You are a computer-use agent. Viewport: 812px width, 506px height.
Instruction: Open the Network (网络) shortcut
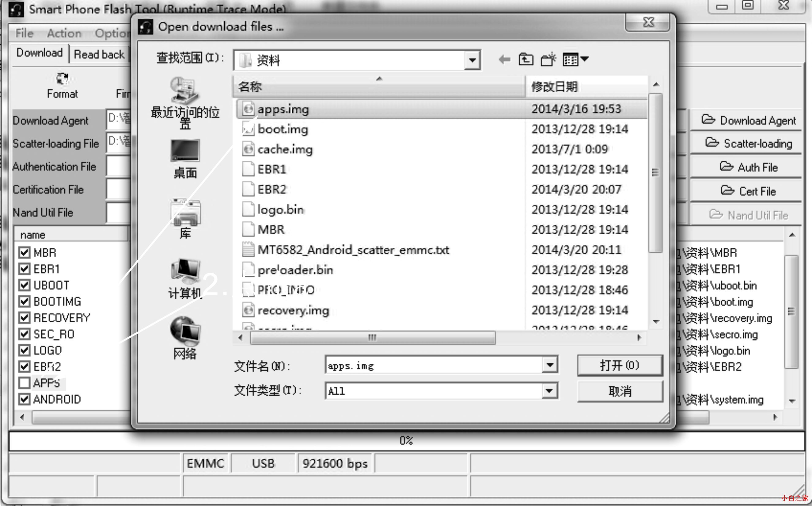[x=185, y=338]
